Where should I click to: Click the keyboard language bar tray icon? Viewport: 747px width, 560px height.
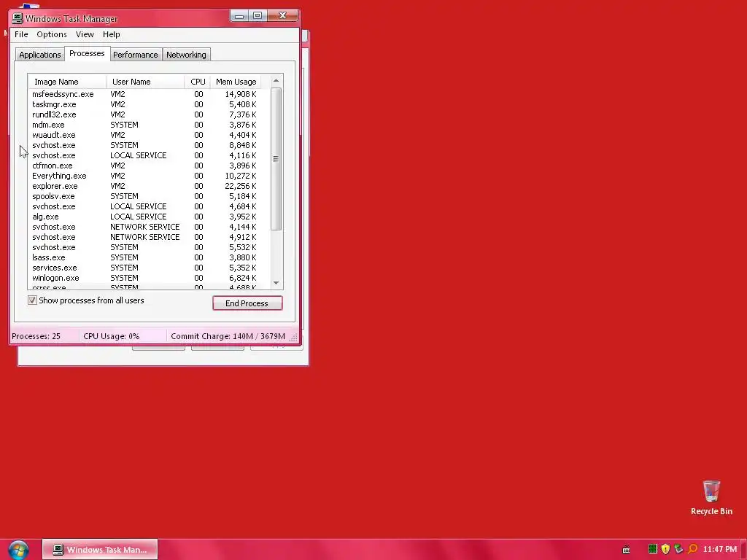(626, 550)
